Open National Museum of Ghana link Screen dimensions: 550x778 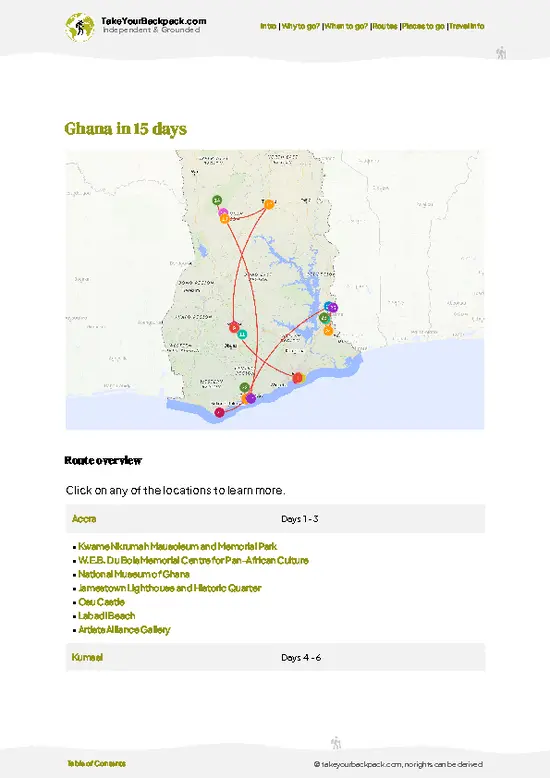(134, 574)
